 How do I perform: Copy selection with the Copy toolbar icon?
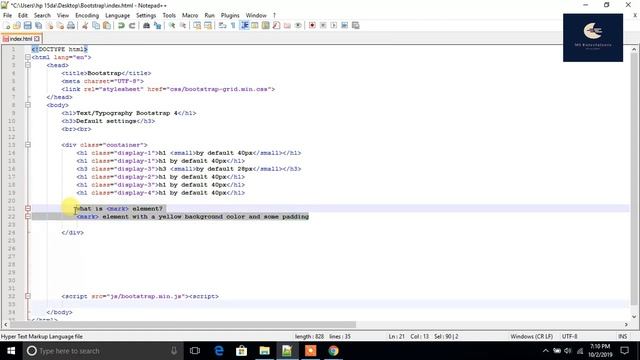96,25
